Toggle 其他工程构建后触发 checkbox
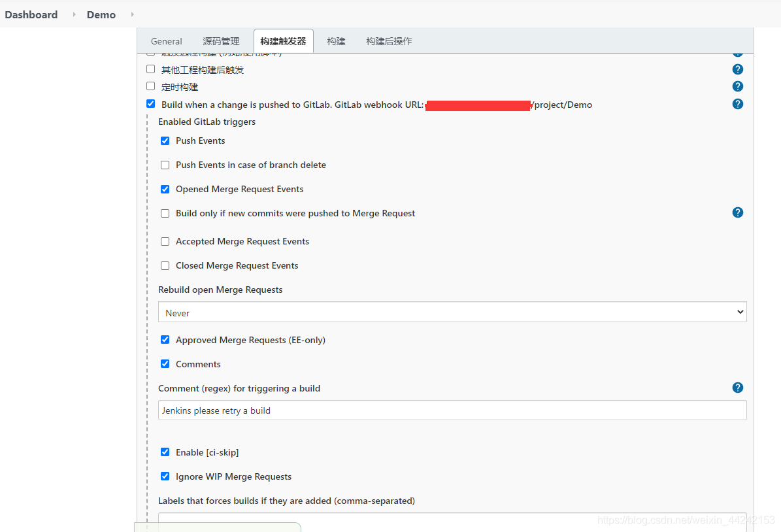Viewport: 781px width, 532px height. point(150,69)
